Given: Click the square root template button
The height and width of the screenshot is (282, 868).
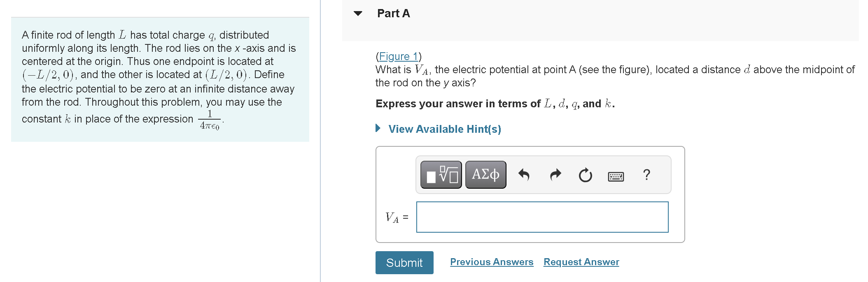Looking at the screenshot, I should pos(441,174).
